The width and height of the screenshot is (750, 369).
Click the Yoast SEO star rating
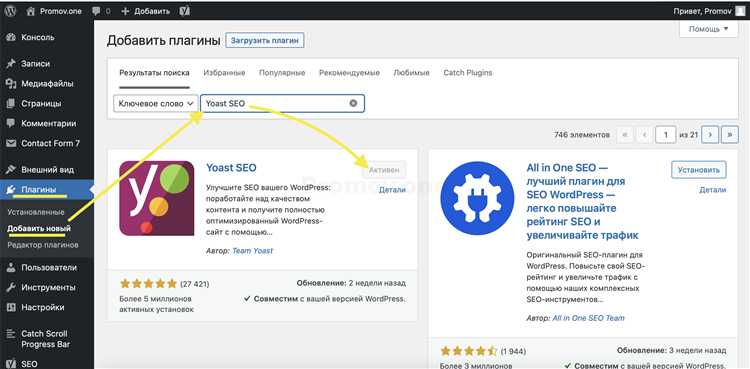(x=149, y=284)
